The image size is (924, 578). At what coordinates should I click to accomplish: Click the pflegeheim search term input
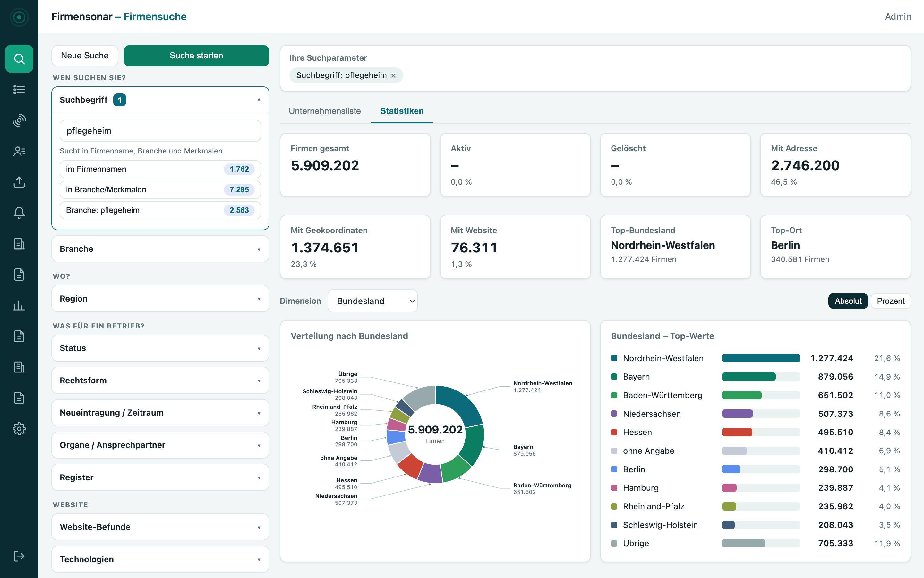160,131
